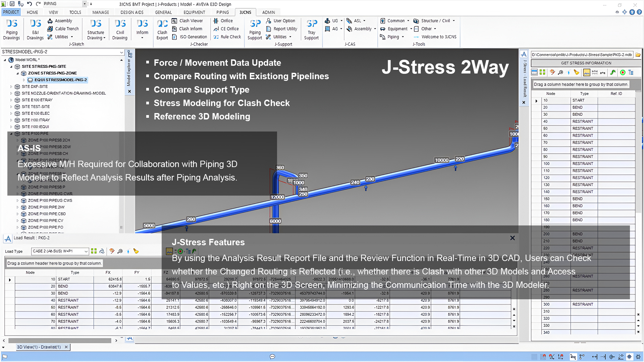The image size is (644, 362).
Task: Start ISO Generation
Action: pyautogui.click(x=190, y=37)
